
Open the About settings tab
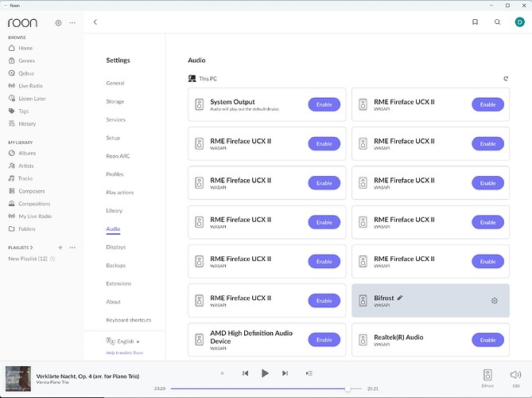click(x=114, y=302)
